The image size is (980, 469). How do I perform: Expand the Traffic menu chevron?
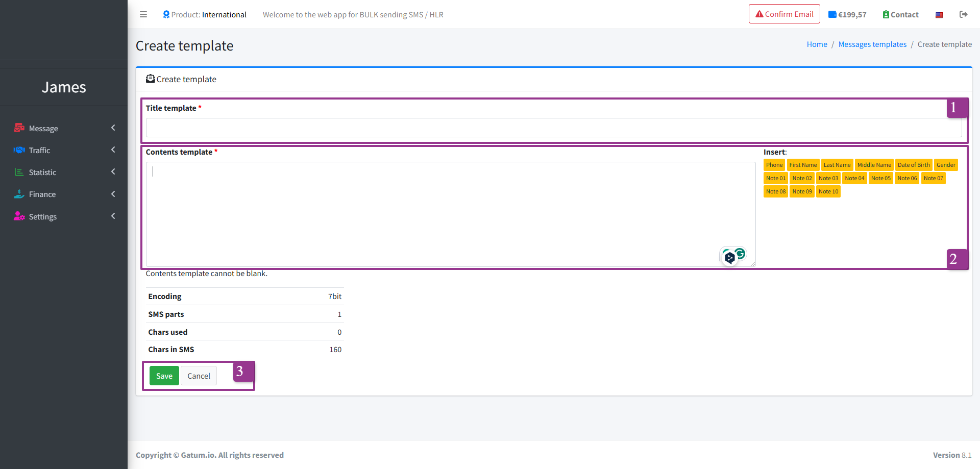pos(113,150)
